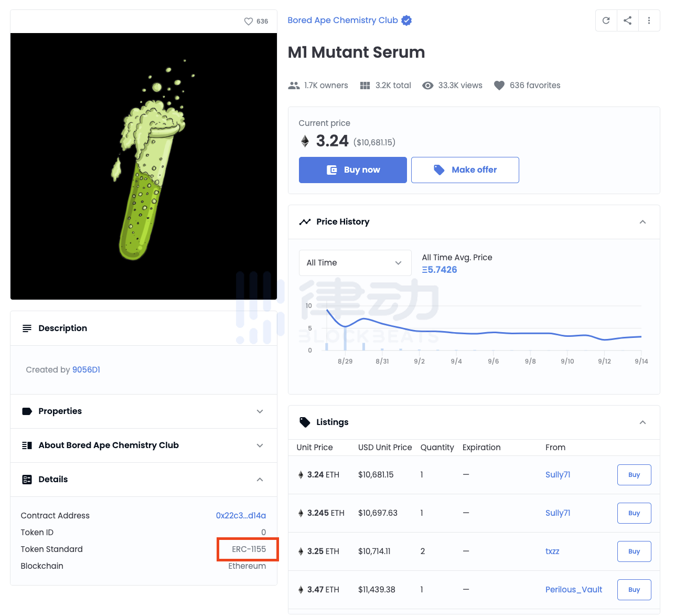The image size is (675, 616).
Task: Collapse the Price History section
Action: (642, 222)
